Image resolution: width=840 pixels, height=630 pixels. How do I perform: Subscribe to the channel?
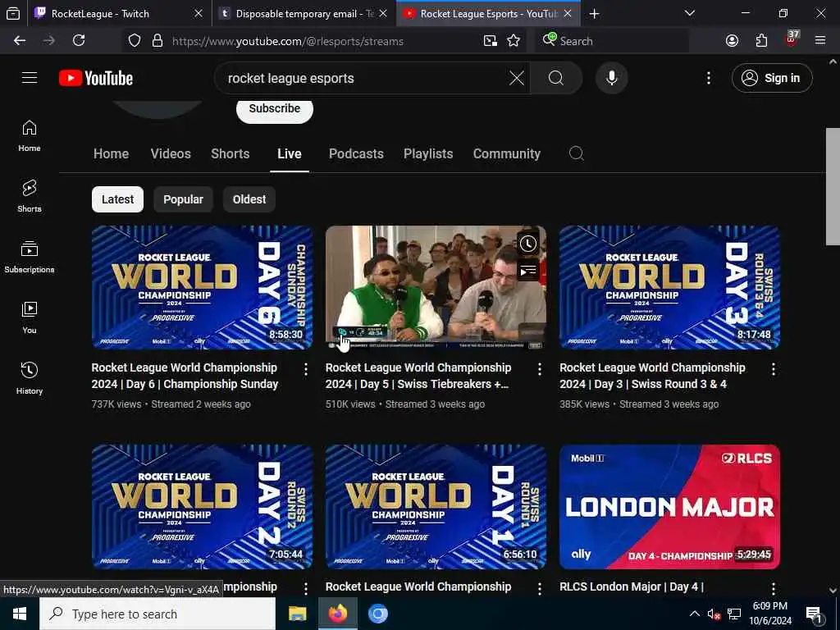pyautogui.click(x=274, y=108)
